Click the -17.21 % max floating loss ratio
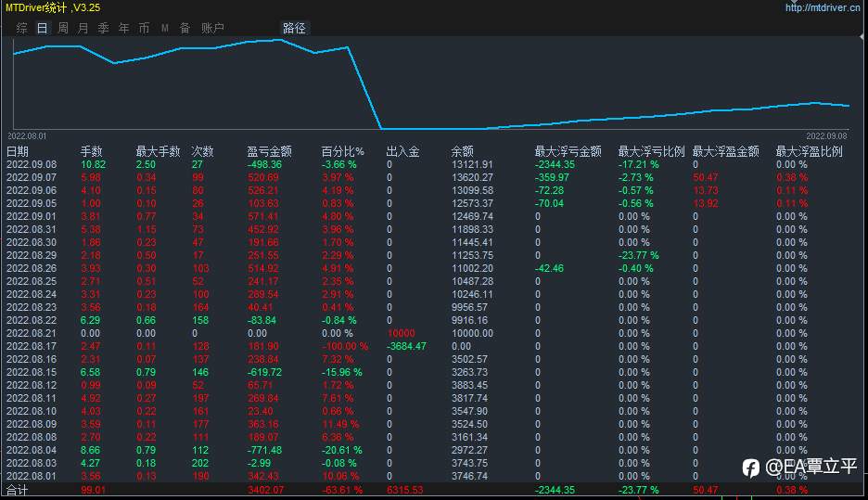Image resolution: width=868 pixels, height=500 pixels. tap(639, 164)
